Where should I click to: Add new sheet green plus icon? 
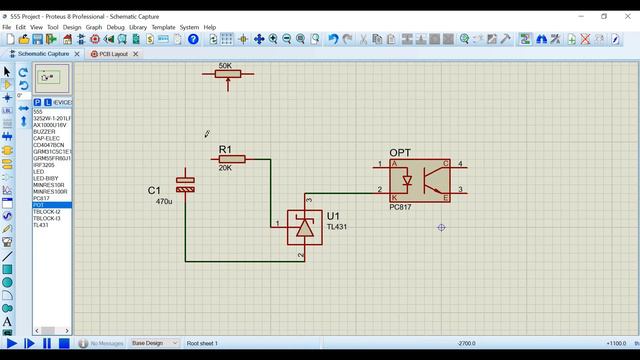point(571,39)
